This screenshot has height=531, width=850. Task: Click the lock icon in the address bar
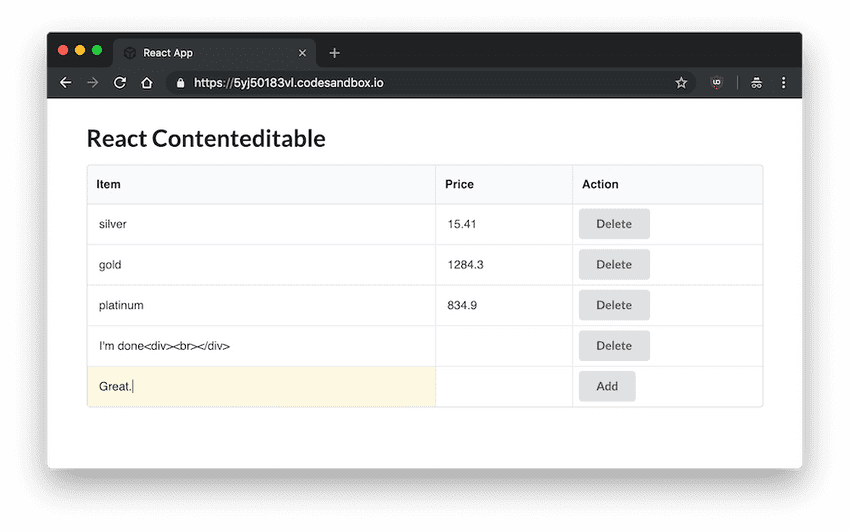181,83
